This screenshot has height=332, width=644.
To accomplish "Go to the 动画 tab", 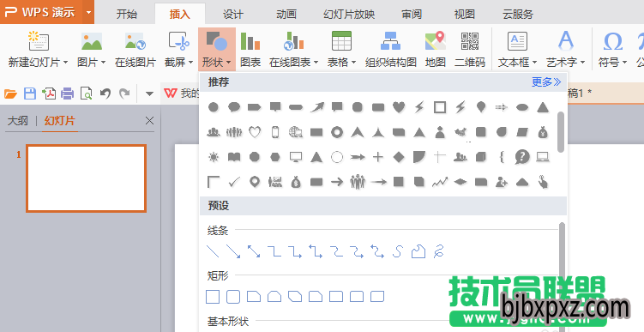I will (286, 14).
